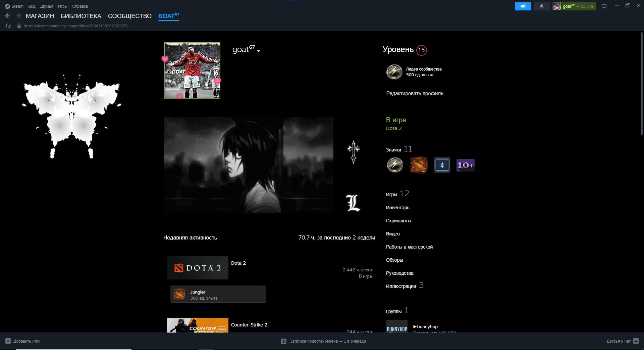
Task: Open the 10+ games collector badge
Action: [x=466, y=165]
